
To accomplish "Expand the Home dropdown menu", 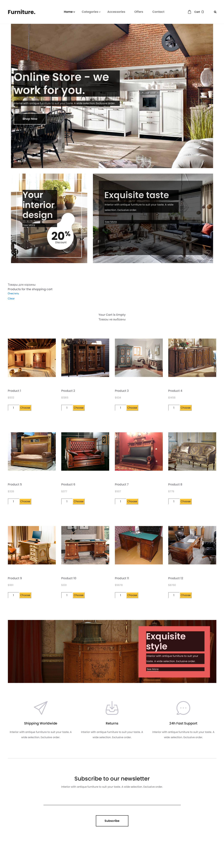I will click(69, 12).
